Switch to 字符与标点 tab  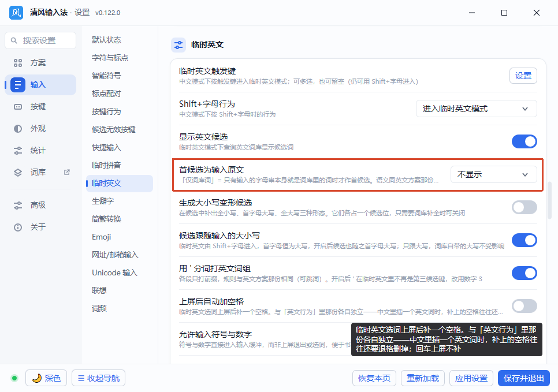[120, 58]
